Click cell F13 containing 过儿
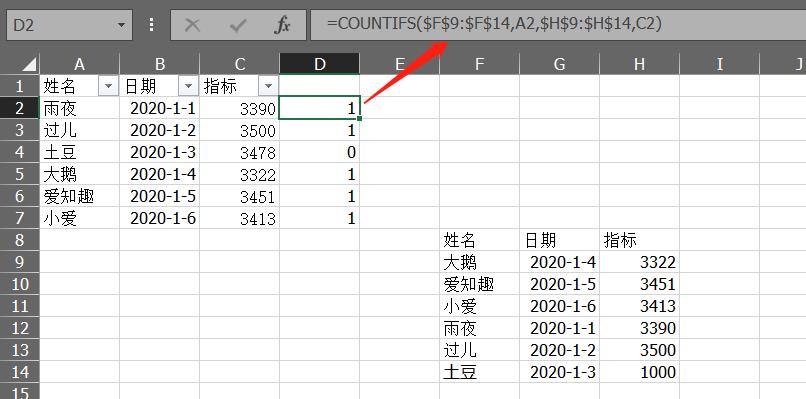 [x=479, y=350]
